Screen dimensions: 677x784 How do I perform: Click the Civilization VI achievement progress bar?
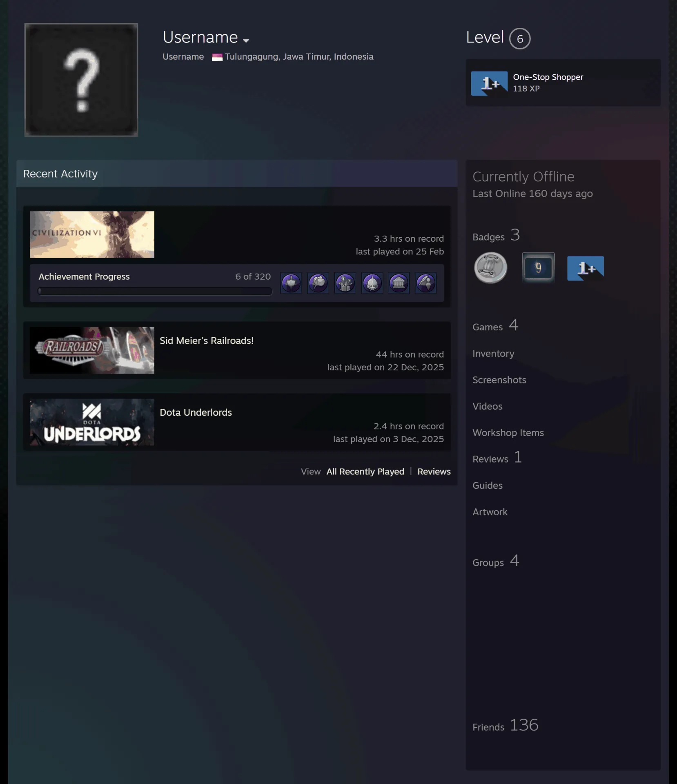click(155, 291)
